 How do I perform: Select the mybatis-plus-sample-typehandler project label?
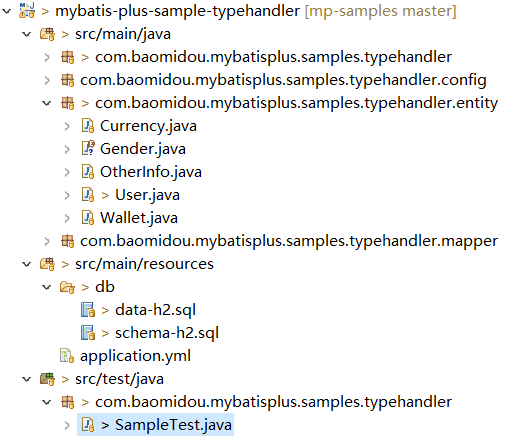[x=177, y=11]
